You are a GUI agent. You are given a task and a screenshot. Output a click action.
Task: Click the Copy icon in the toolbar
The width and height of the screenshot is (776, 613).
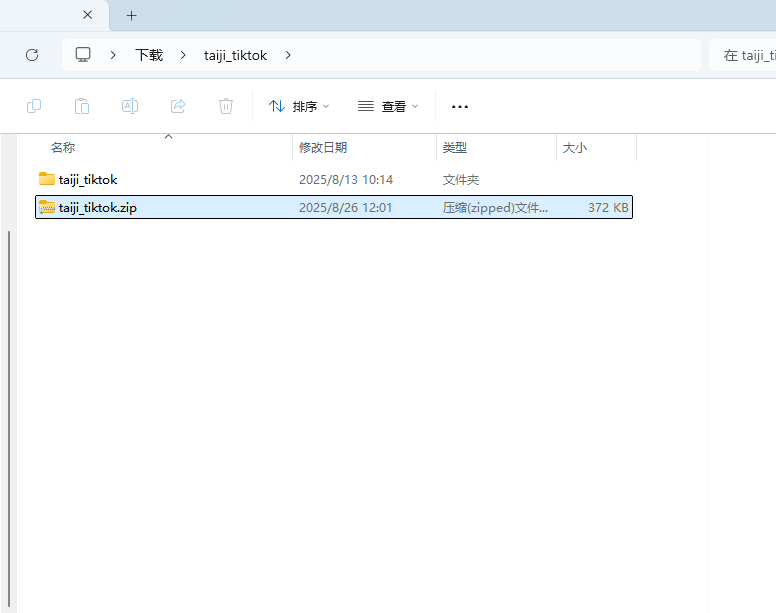click(34, 106)
